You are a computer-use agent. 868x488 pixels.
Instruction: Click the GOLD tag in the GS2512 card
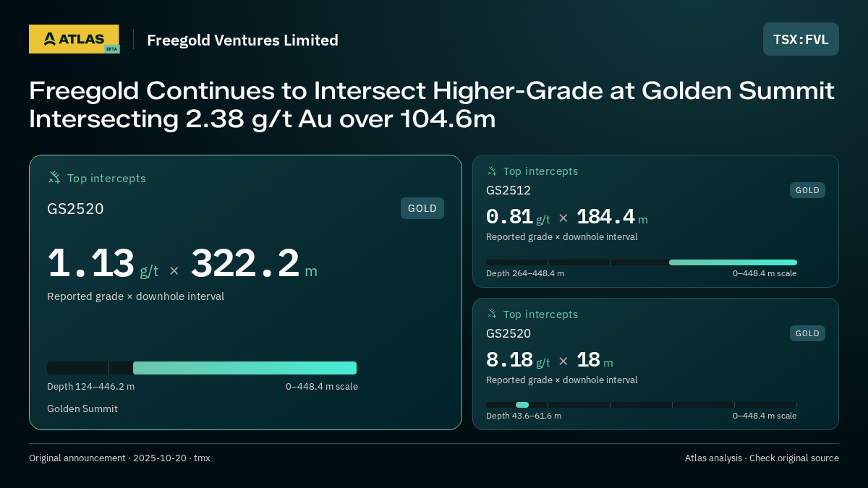[807, 190]
